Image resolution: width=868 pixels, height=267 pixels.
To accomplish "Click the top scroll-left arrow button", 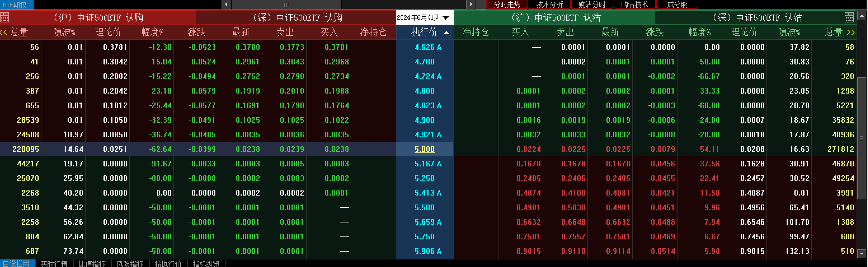I will coord(226,4).
